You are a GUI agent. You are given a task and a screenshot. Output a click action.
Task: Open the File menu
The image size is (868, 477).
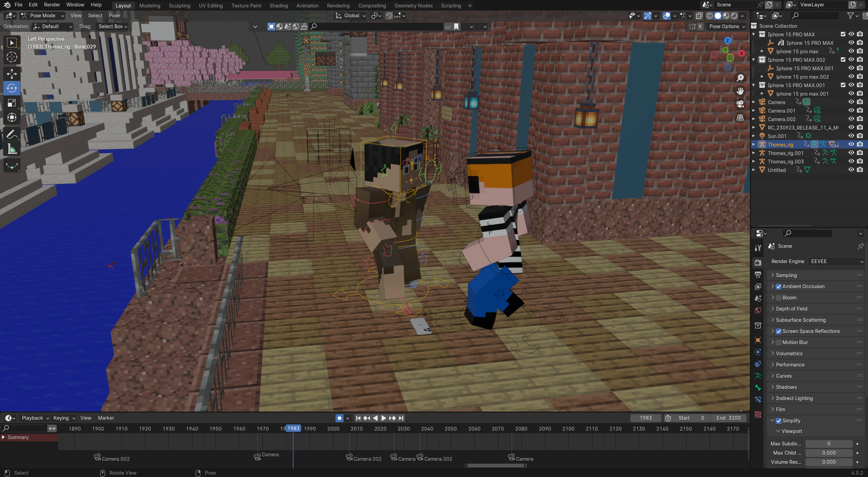click(18, 5)
